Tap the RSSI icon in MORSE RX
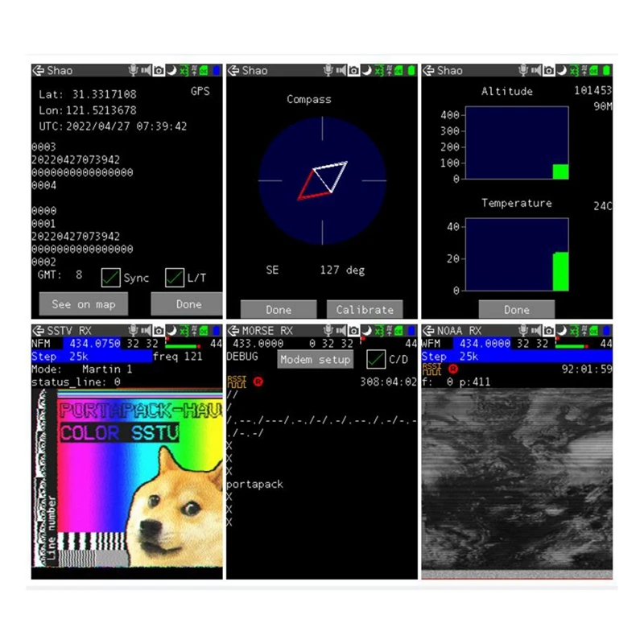Screen dimensions: 644x644 [x=237, y=382]
